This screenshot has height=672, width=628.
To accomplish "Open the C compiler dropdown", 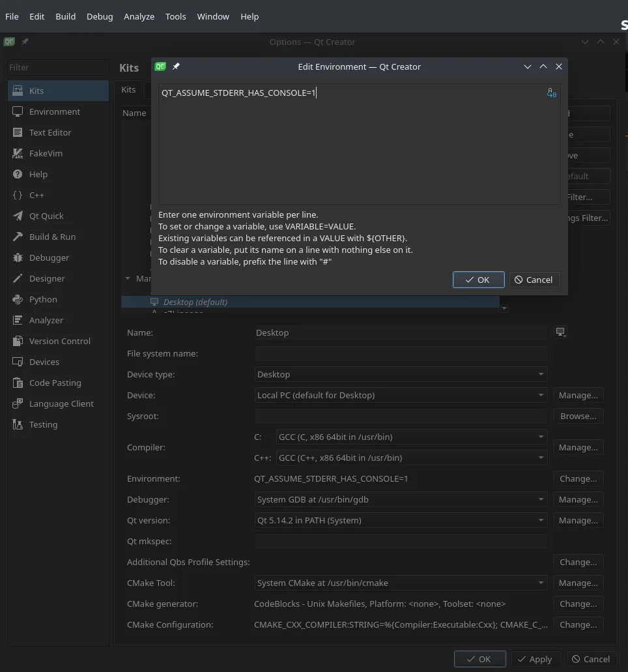I will pyautogui.click(x=412, y=437).
